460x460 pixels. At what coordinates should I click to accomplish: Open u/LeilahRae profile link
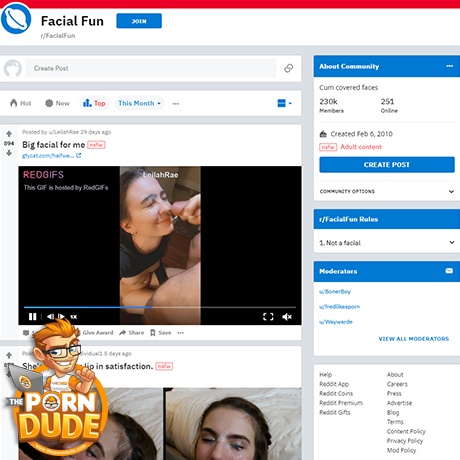[64, 132]
